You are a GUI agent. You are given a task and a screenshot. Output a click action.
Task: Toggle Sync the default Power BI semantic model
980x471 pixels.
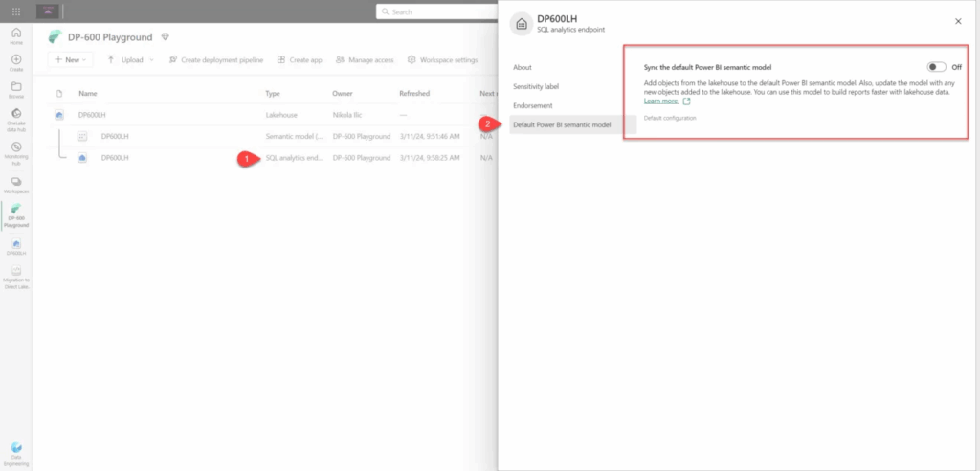pos(936,67)
